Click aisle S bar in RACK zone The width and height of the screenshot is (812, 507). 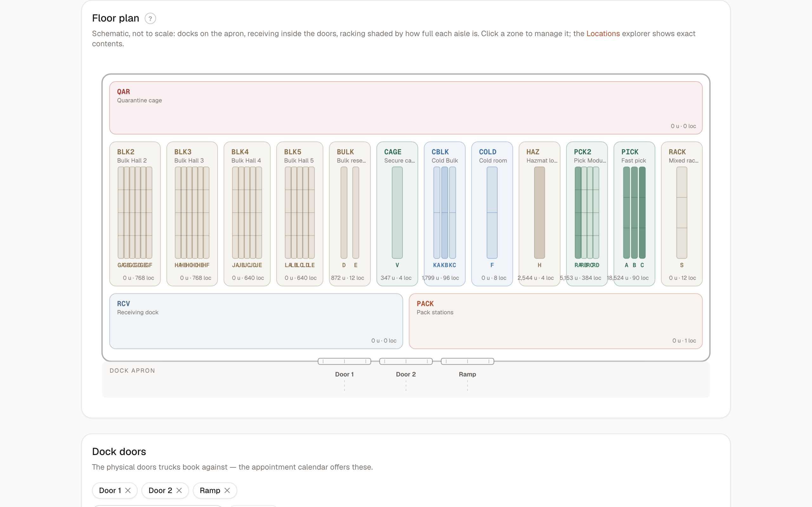pos(682,213)
